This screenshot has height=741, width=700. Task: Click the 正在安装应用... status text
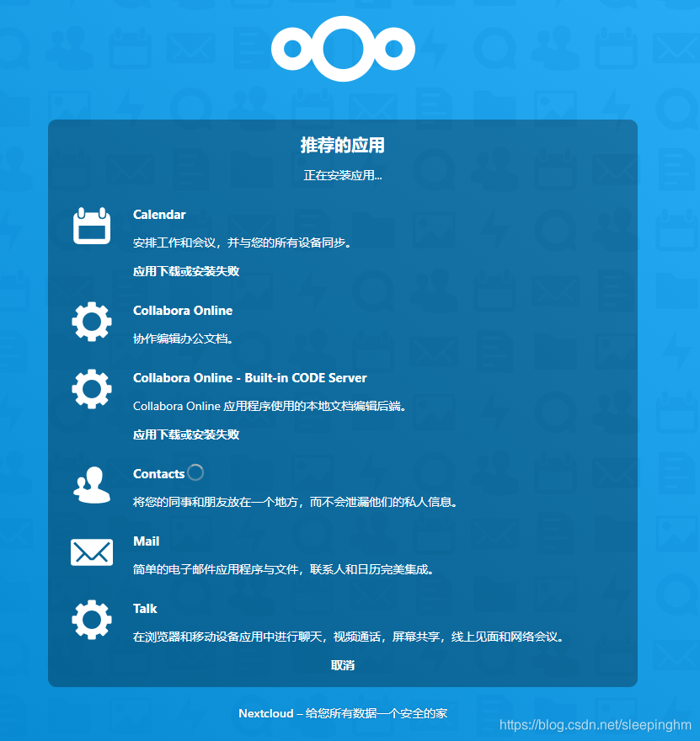(343, 175)
